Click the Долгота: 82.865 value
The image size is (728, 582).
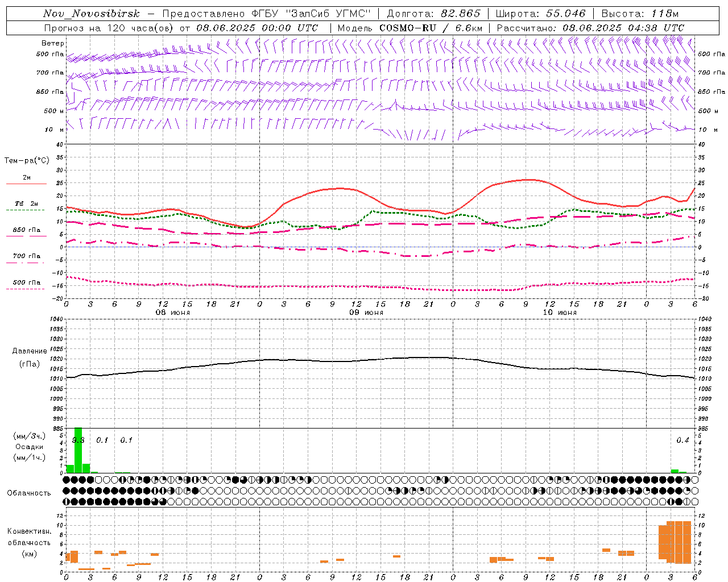click(x=433, y=14)
